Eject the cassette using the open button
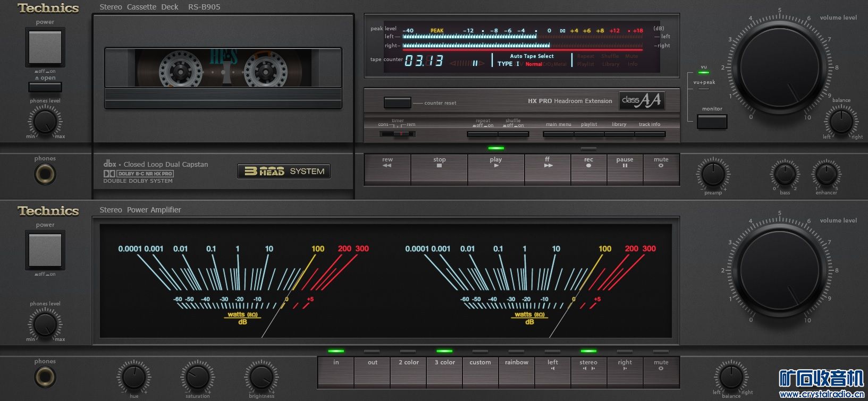 click(45, 87)
